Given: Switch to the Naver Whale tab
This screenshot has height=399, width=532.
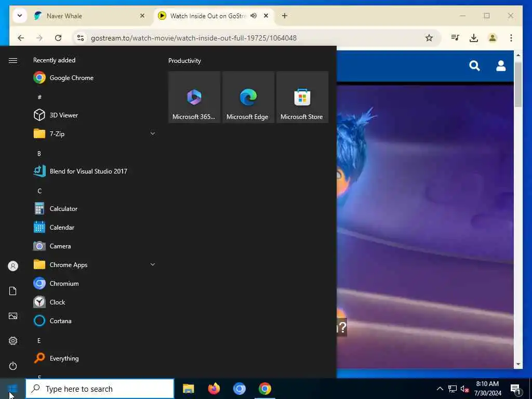Looking at the screenshot, I should tap(90, 16).
